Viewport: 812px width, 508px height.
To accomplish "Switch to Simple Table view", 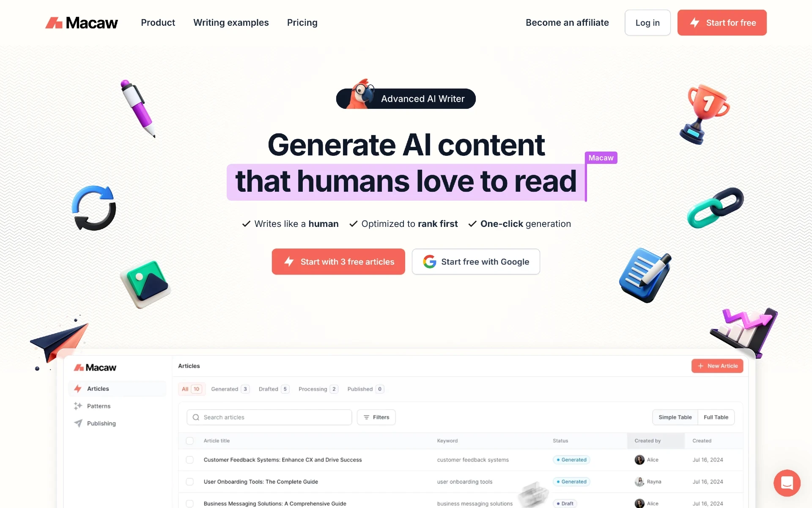I will coord(675,417).
